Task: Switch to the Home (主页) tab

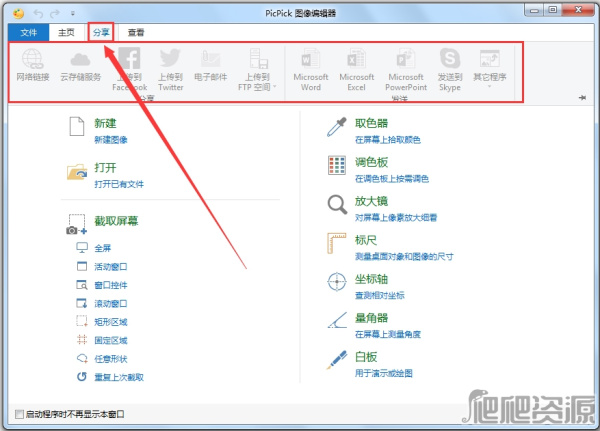Action: click(66, 33)
